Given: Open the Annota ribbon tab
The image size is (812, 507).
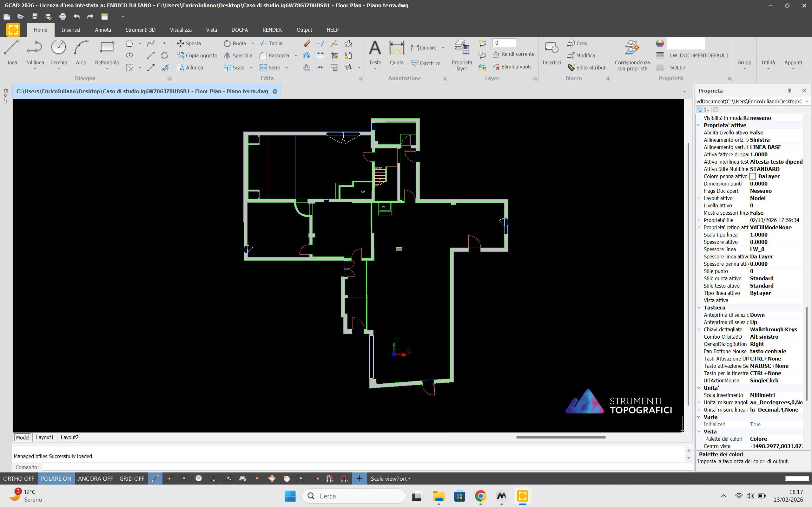Looking at the screenshot, I should [x=103, y=30].
